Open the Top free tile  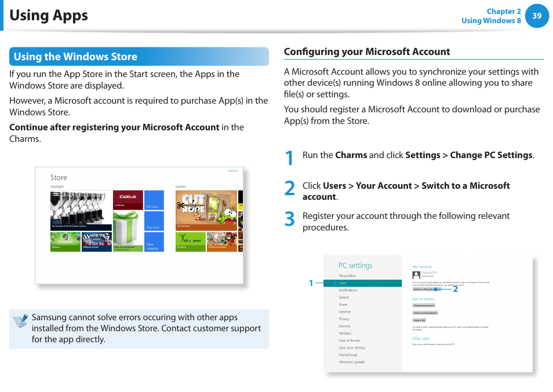(x=154, y=221)
